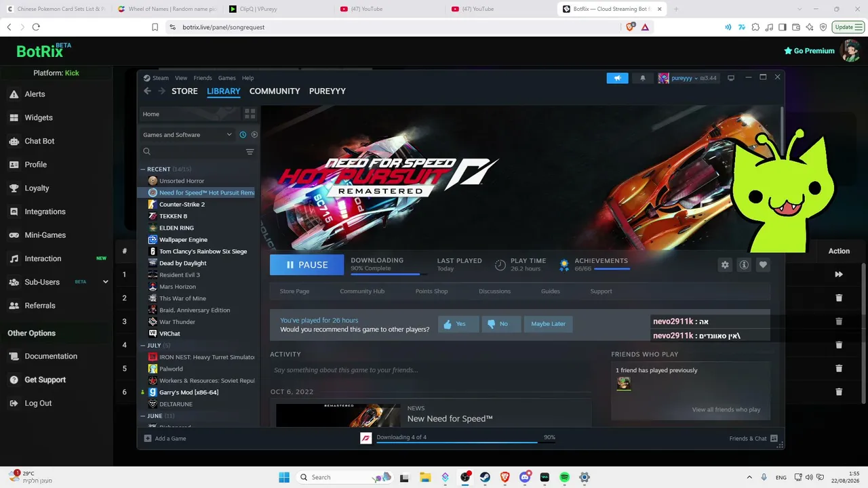The image size is (868, 488).
Task: Expand Sub-Users menu in BotRix sidebar
Action: point(106,282)
